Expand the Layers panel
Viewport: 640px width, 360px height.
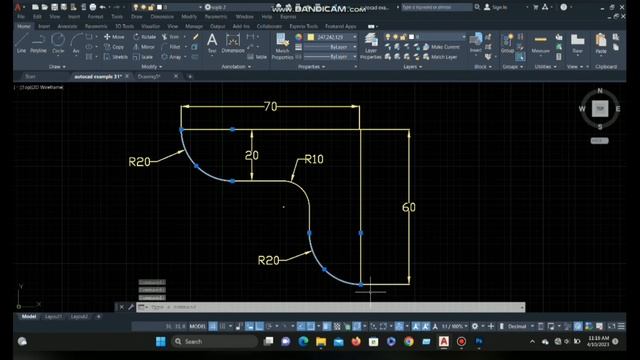(413, 67)
